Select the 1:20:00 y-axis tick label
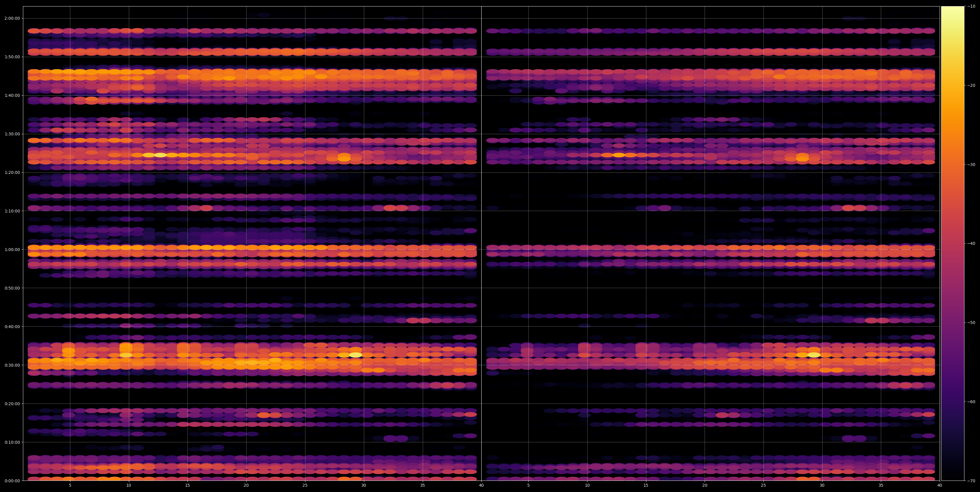Screen dimensions: 980x492 click(x=12, y=172)
